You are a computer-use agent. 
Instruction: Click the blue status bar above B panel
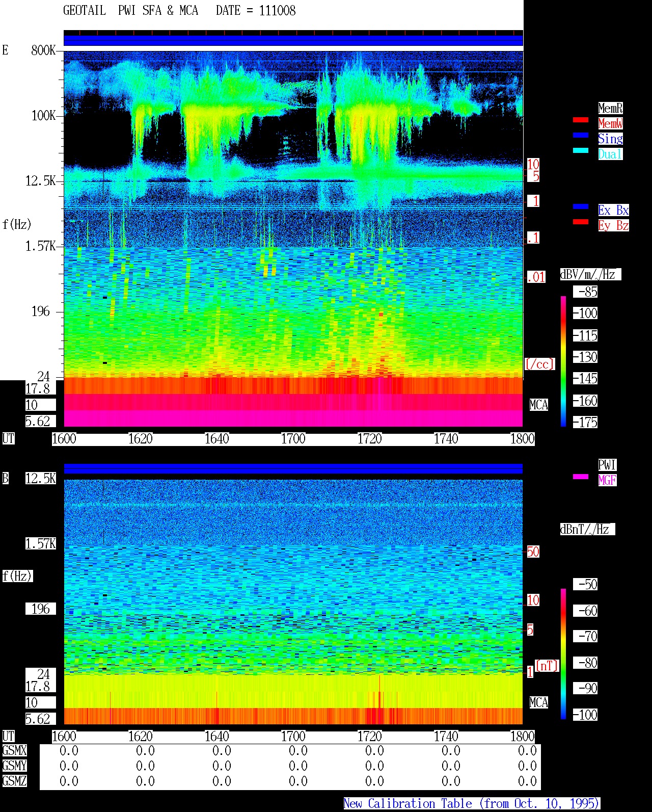click(x=293, y=468)
